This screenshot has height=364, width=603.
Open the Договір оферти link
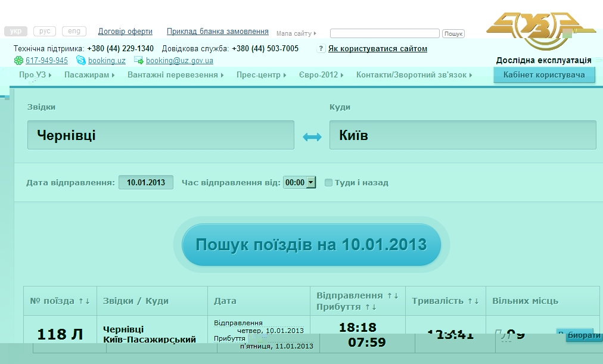point(125,32)
